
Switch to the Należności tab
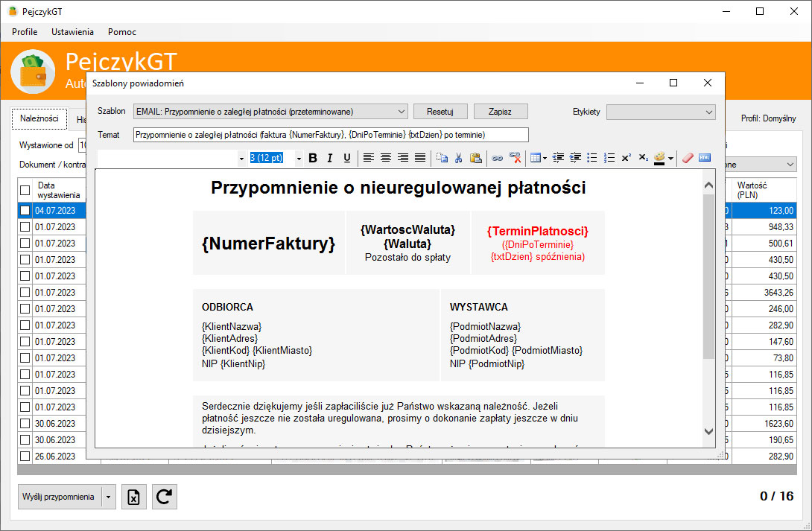click(x=39, y=118)
